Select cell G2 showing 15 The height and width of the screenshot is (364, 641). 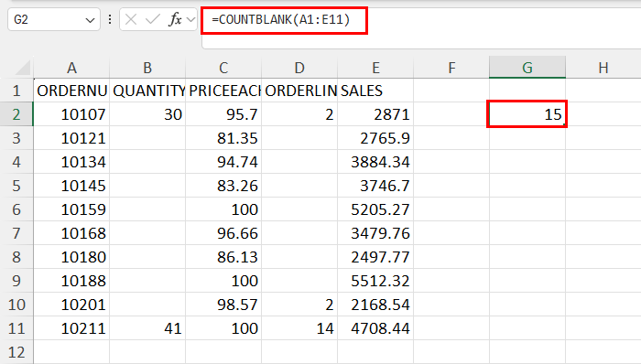(x=527, y=114)
